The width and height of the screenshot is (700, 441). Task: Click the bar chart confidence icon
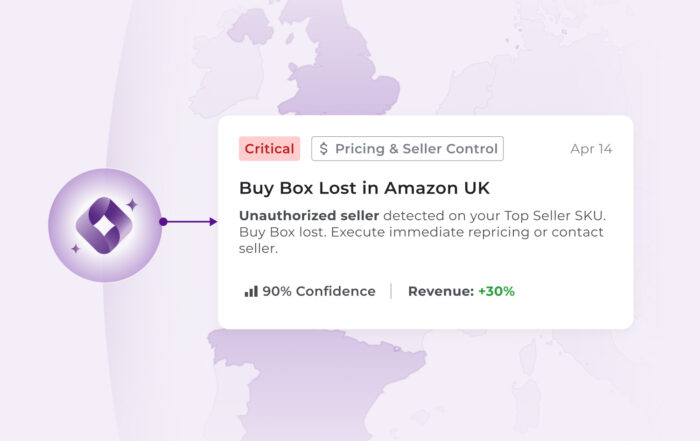(x=250, y=291)
